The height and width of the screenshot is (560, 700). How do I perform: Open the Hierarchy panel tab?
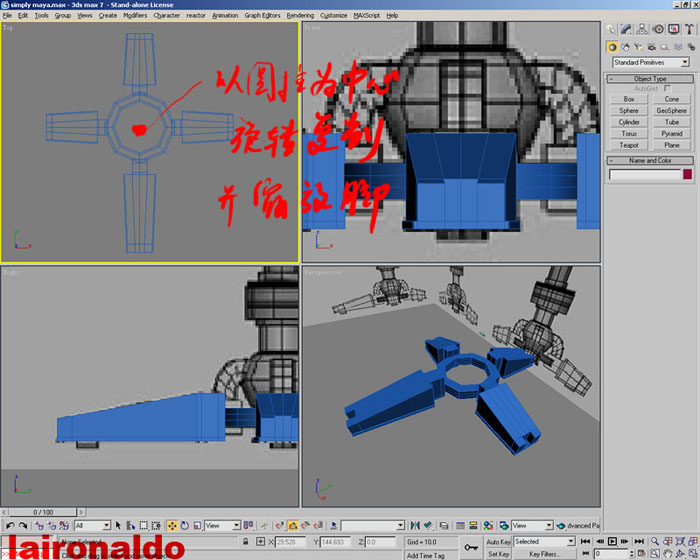tap(642, 30)
